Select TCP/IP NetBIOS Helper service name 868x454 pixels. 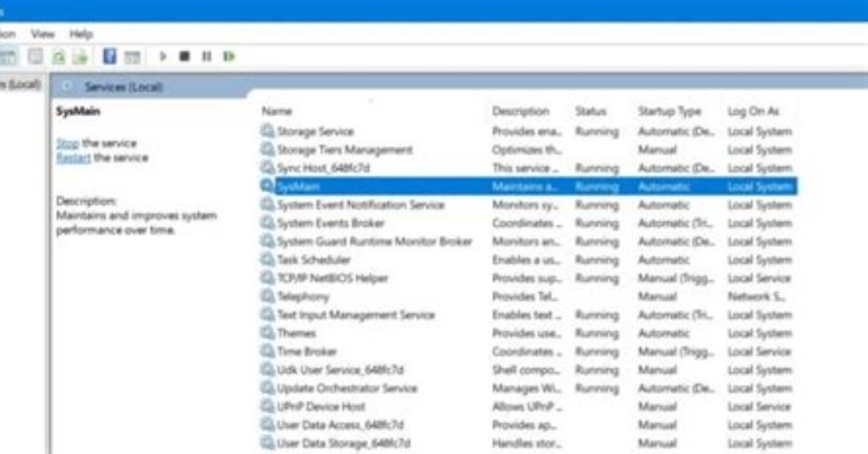tap(333, 278)
